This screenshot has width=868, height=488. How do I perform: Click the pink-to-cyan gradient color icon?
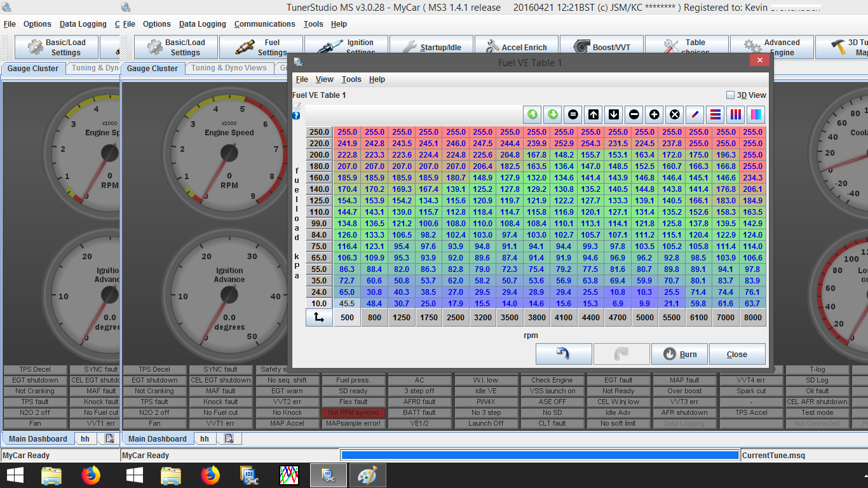[756, 114]
